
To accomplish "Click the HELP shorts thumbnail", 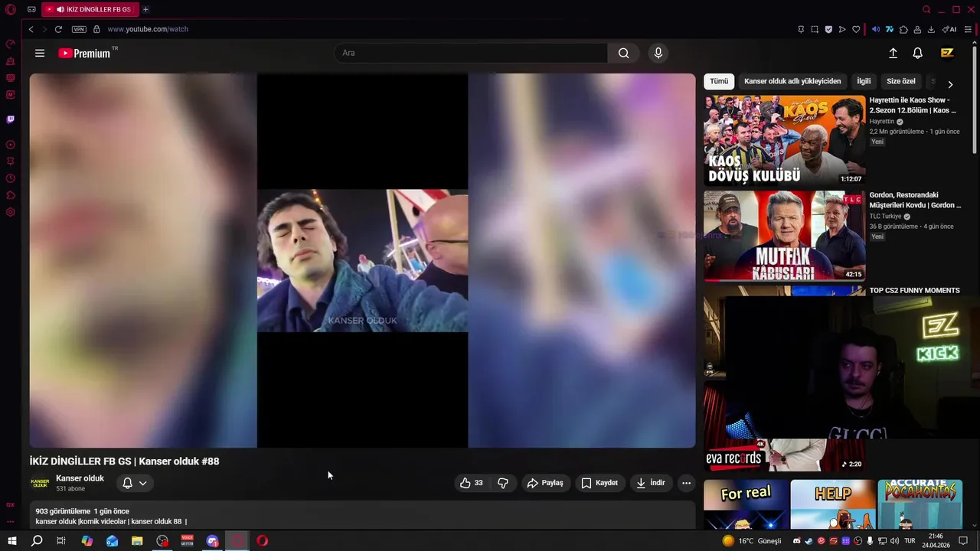I will (833, 504).
